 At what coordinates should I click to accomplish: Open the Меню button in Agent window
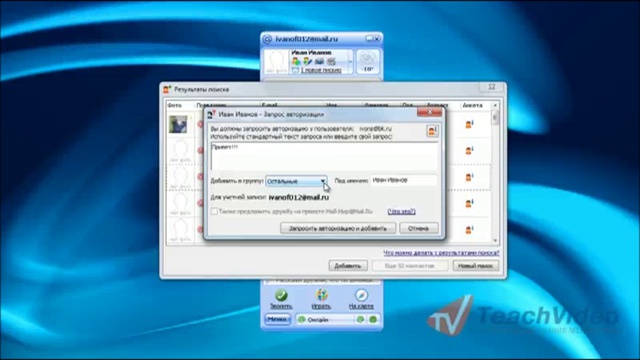click(x=277, y=319)
